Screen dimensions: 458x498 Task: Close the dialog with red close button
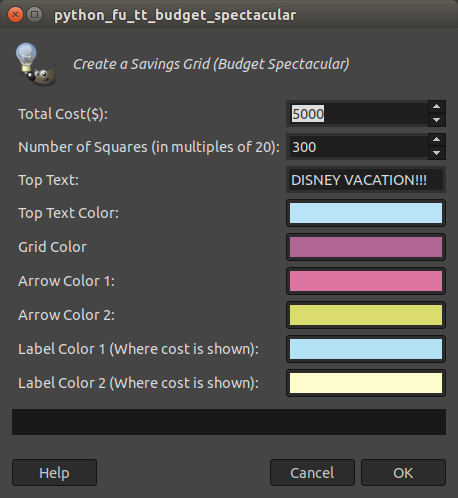[15, 15]
